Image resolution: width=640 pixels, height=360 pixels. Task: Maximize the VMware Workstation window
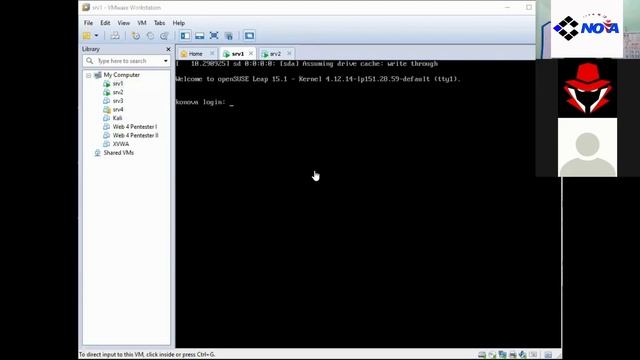point(529,7)
